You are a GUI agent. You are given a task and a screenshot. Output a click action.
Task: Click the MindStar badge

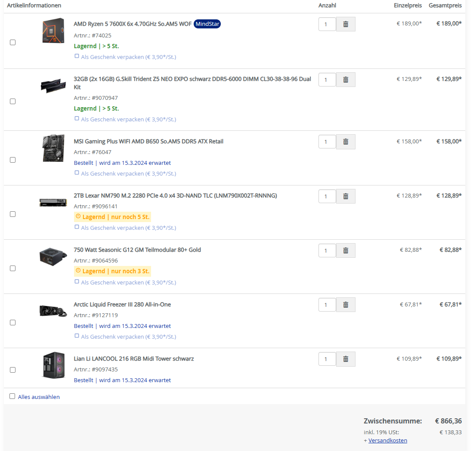point(207,24)
